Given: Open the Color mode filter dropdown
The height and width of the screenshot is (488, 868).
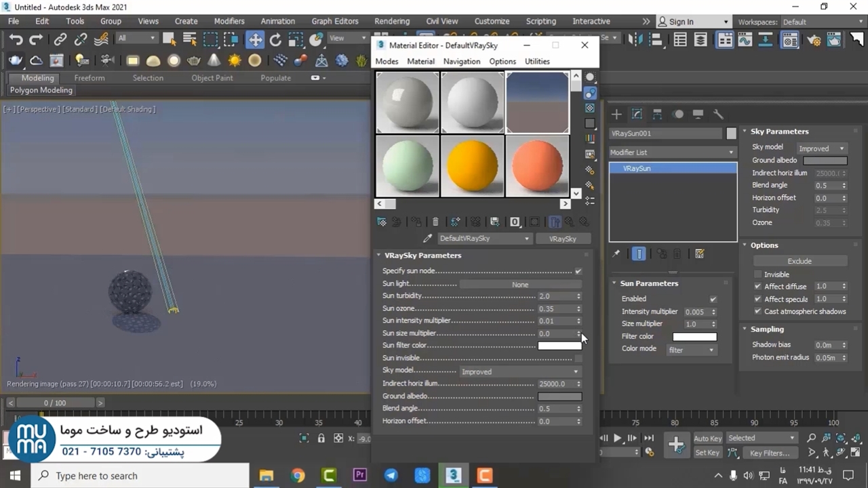Looking at the screenshot, I should pyautogui.click(x=691, y=350).
